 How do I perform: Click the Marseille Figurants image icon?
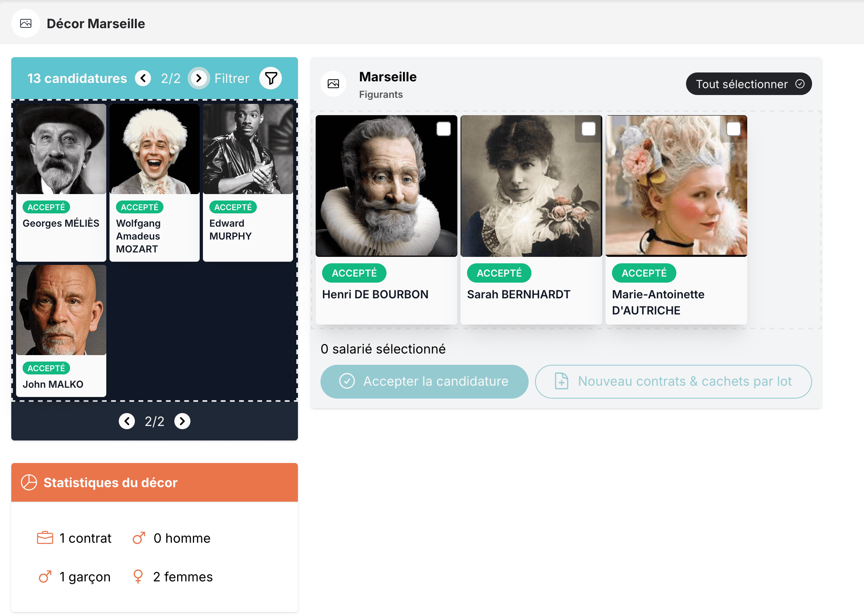pyautogui.click(x=333, y=84)
